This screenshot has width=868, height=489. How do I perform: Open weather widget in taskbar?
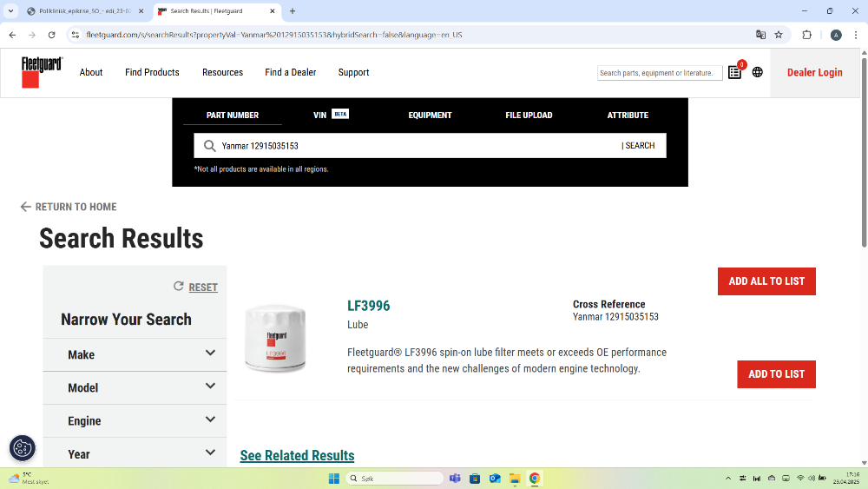click(29, 479)
